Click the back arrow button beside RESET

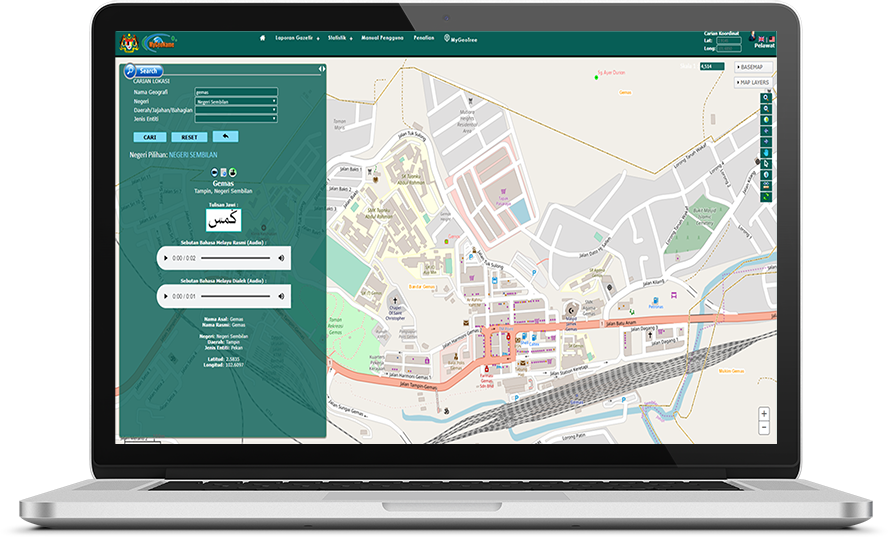click(x=225, y=137)
